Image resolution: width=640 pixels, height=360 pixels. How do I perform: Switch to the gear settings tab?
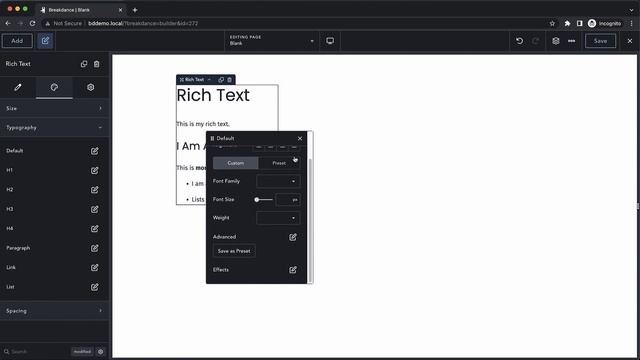[91, 87]
